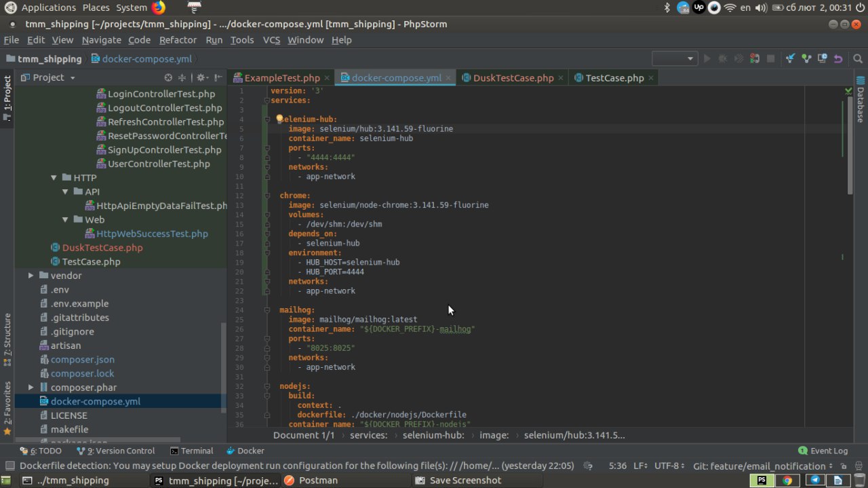This screenshot has width=868, height=488.
Task: Open Search Everywhere magnifier icon
Action: (x=856, y=59)
